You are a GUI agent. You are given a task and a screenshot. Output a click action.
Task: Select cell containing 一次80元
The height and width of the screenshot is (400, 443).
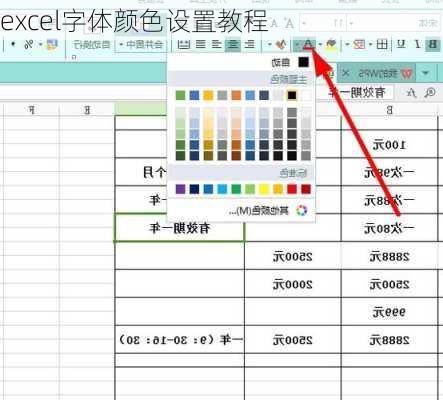[389, 228]
